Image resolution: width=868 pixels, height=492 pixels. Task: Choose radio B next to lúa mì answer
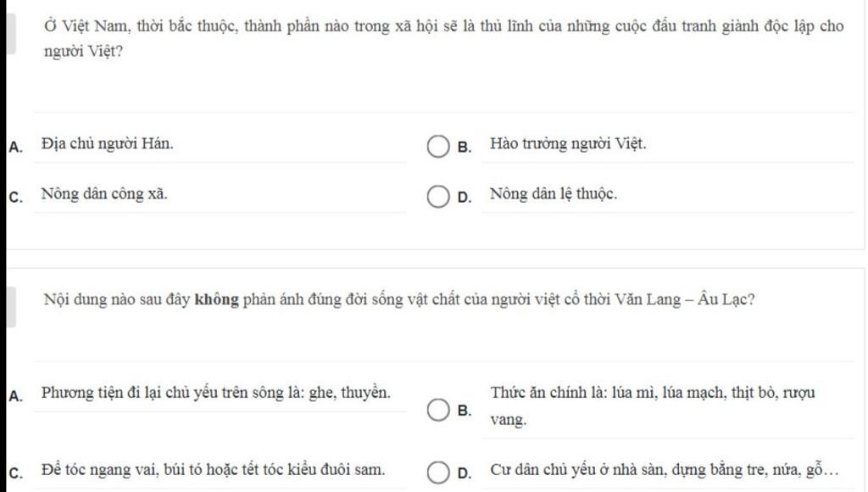(x=438, y=410)
